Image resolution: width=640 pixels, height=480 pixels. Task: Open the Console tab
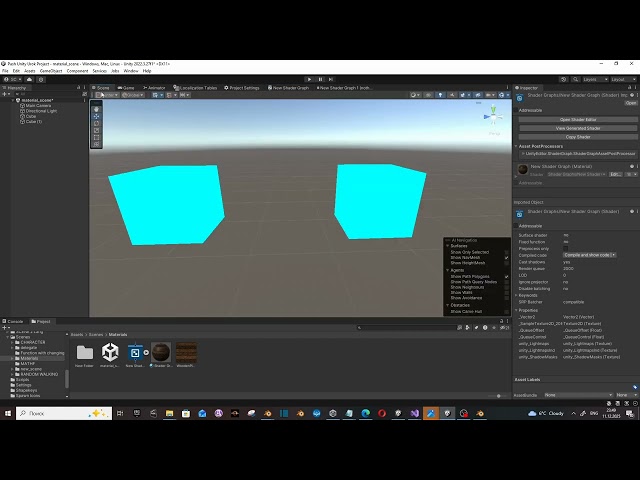point(13,321)
